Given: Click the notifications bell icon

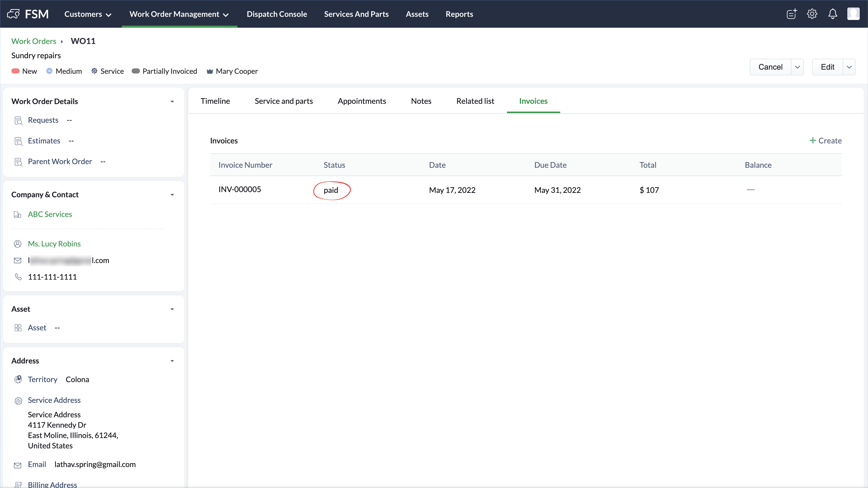Looking at the screenshot, I should click(832, 14).
